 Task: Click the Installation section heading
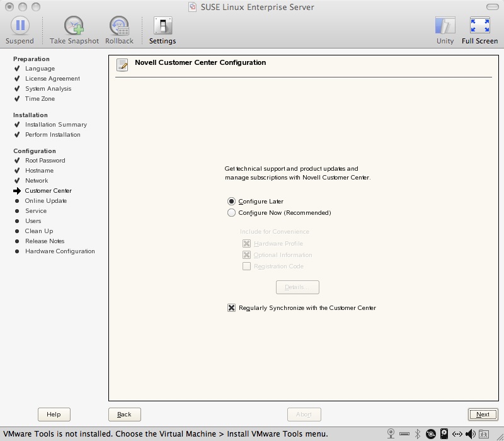pos(30,115)
